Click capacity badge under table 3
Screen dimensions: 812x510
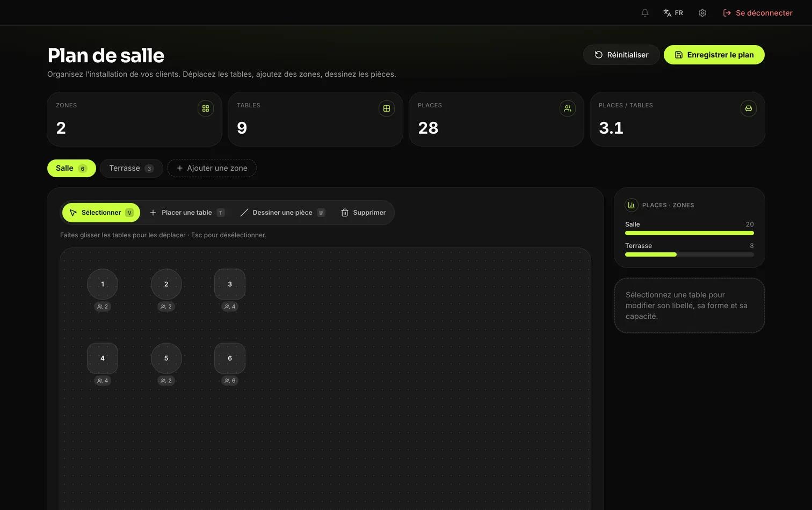point(230,307)
